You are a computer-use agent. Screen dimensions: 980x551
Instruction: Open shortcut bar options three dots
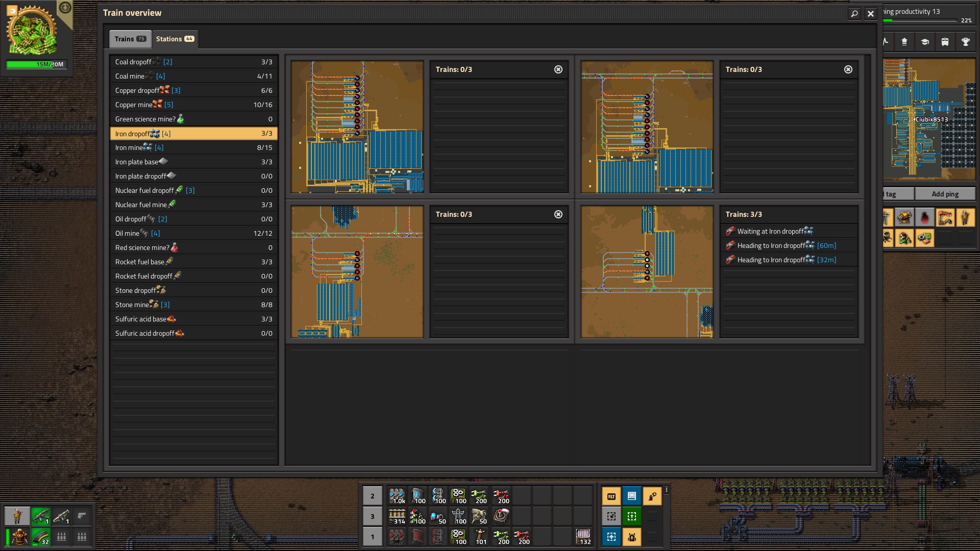point(667,490)
